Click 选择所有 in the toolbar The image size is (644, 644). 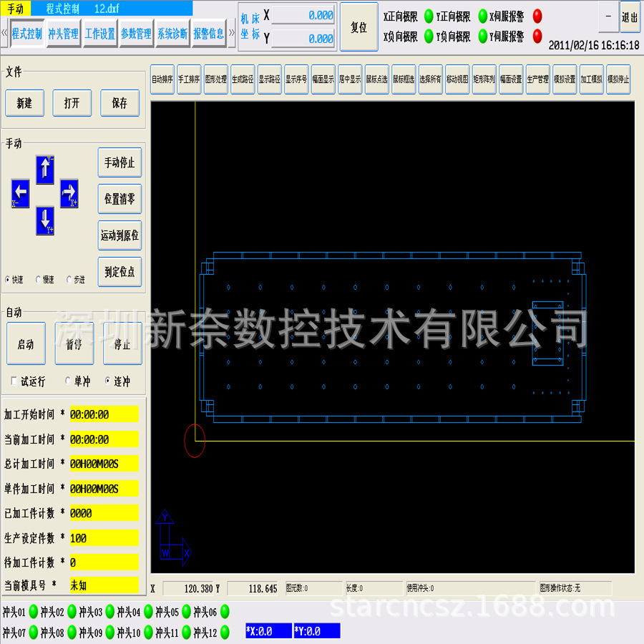(x=431, y=79)
